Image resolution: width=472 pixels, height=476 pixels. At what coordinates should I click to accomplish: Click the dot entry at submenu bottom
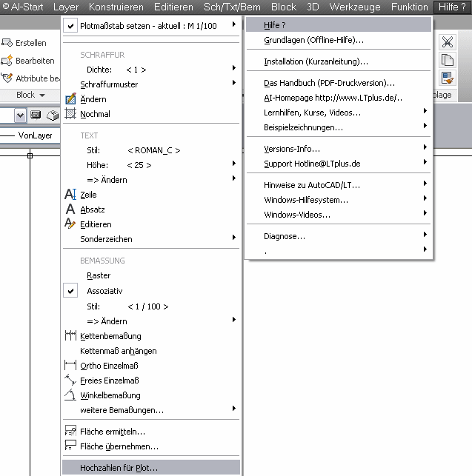pyautogui.click(x=339, y=251)
